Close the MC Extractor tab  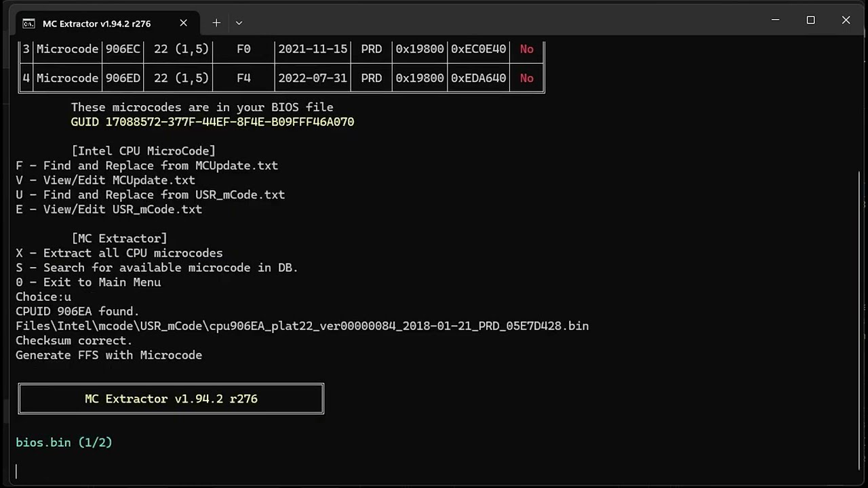coord(183,23)
